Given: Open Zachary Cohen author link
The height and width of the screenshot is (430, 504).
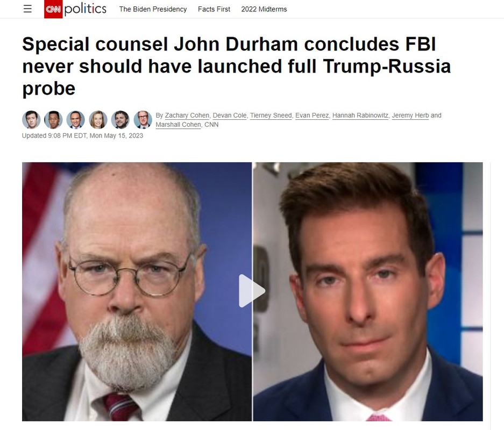Looking at the screenshot, I should tap(187, 115).
